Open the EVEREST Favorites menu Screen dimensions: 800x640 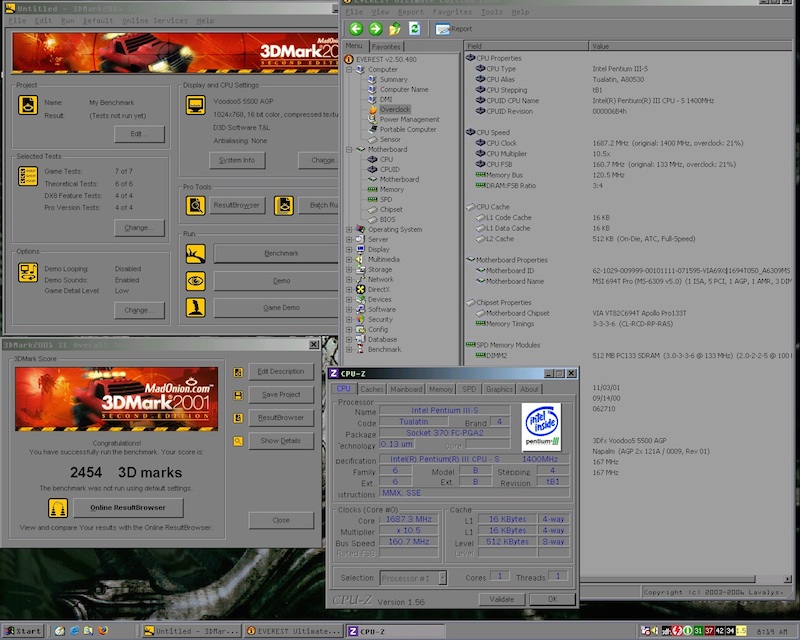tap(452, 12)
